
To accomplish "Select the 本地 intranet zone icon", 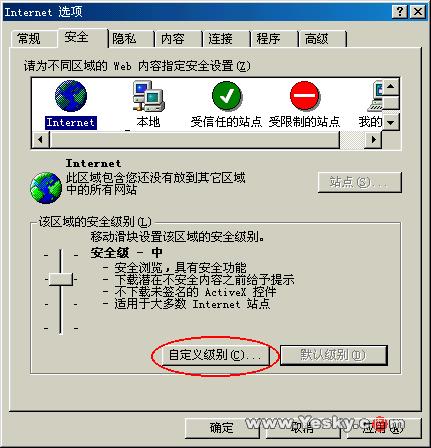I will [149, 96].
